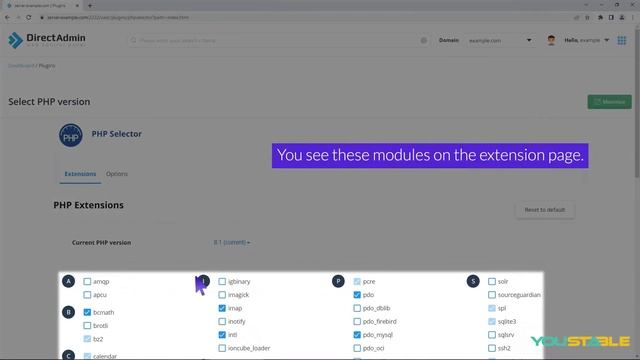Viewport: 640px width, 360px height.
Task: Toggle the sqlite3 extension checkbox
Action: coord(492,322)
